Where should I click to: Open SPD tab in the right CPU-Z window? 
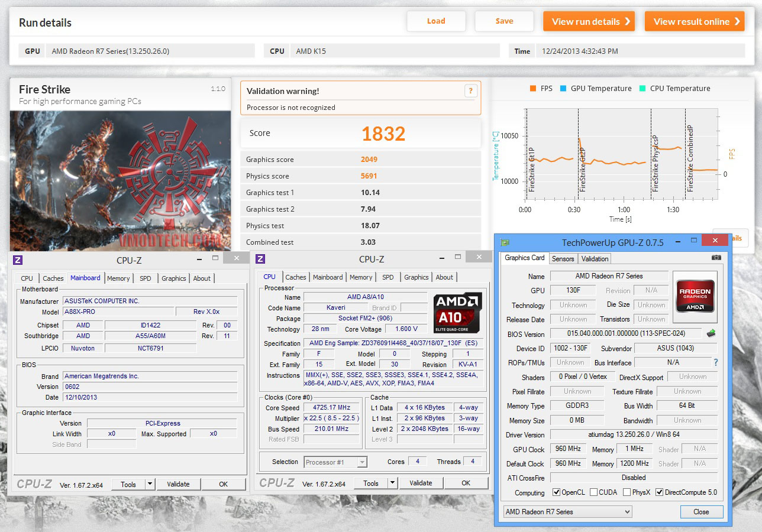tap(388, 277)
